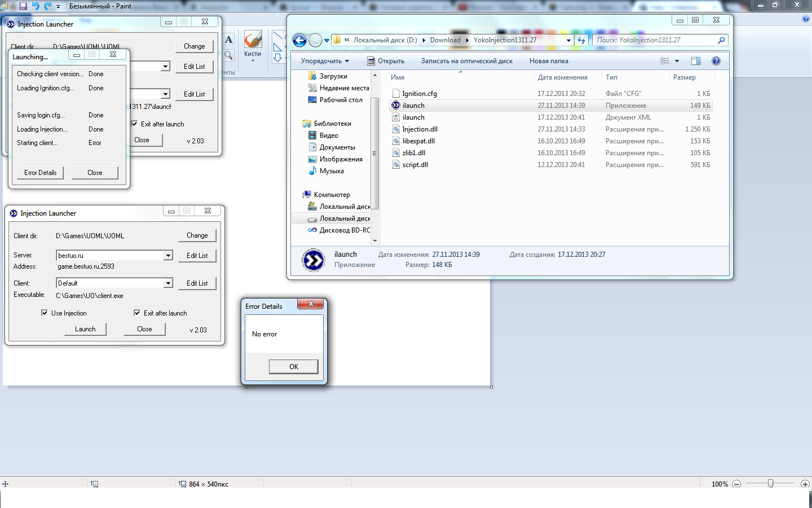Click the refresh icon beside the address bar
The height and width of the screenshot is (508, 812).
(x=581, y=40)
